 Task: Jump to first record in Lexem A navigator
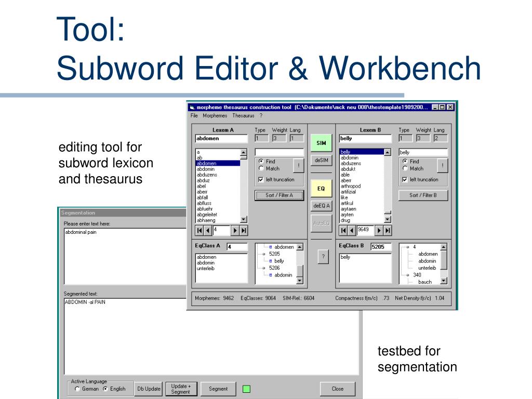click(199, 230)
